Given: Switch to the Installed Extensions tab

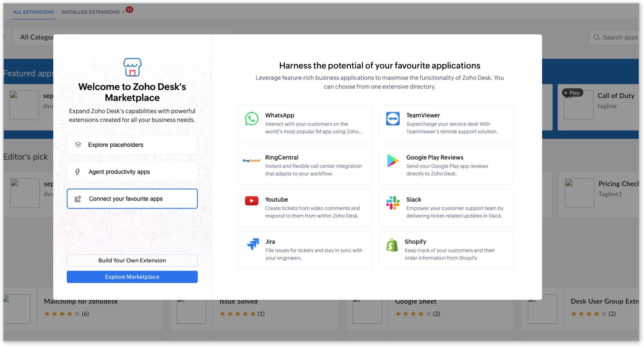Looking at the screenshot, I should (x=90, y=12).
